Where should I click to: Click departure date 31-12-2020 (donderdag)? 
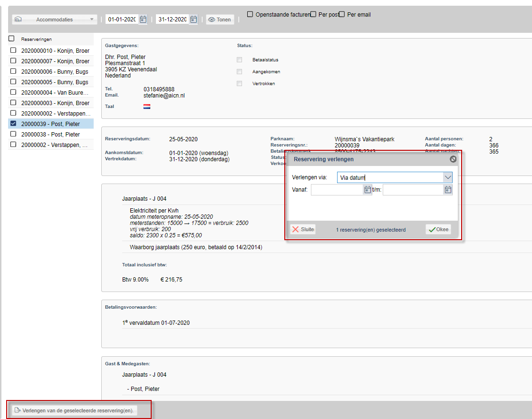(200, 159)
